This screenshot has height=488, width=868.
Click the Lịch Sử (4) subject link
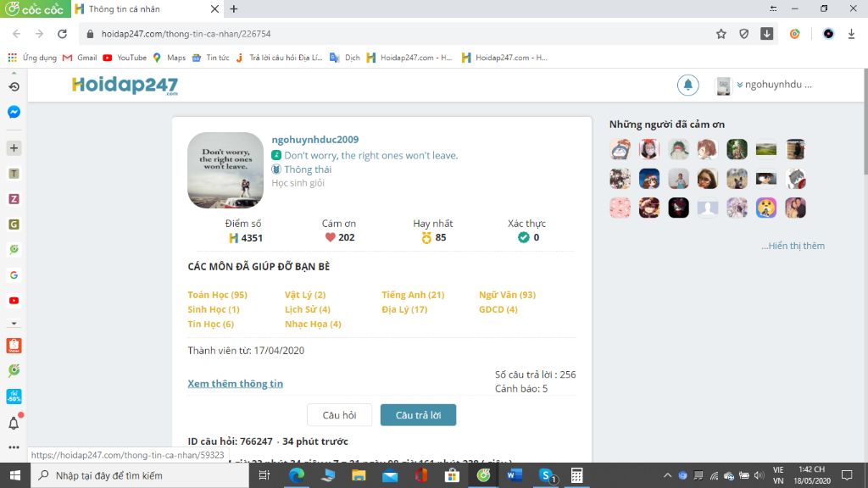pyautogui.click(x=307, y=309)
